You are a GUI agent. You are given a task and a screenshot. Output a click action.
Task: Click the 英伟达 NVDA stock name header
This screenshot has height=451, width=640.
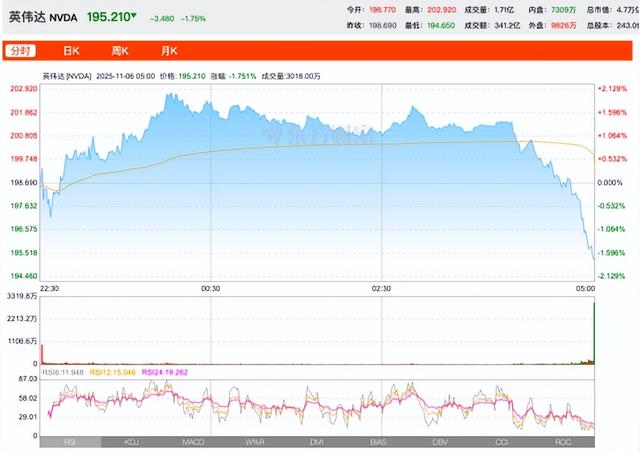43,17
